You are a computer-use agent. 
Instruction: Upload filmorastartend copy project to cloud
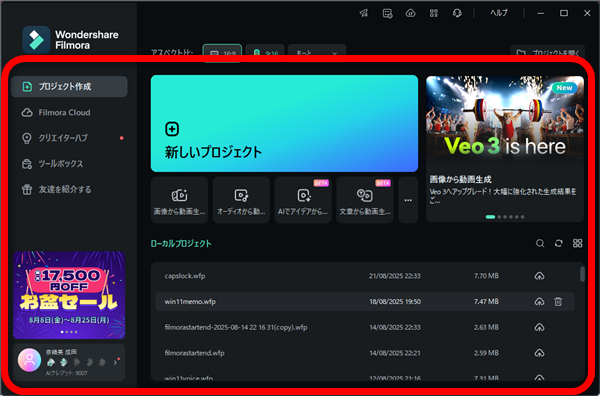pyautogui.click(x=539, y=327)
